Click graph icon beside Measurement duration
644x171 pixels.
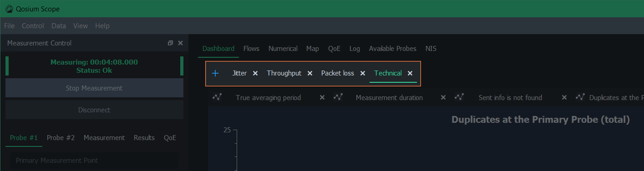click(x=338, y=97)
